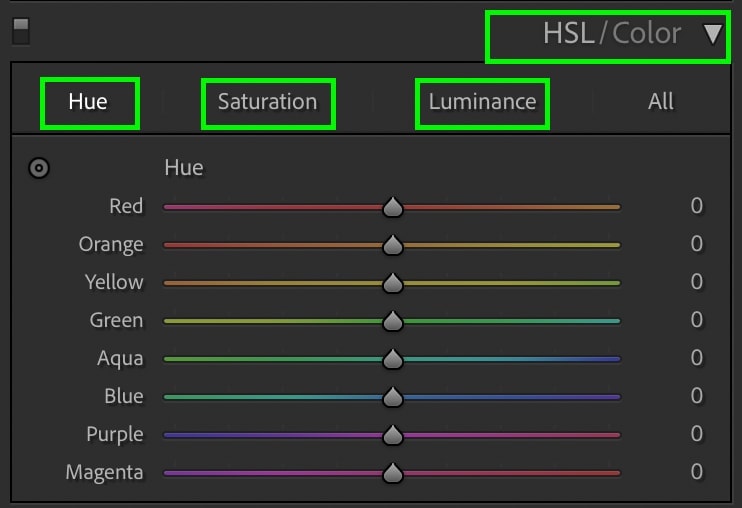Click the Green hue slider handle

pos(392,321)
